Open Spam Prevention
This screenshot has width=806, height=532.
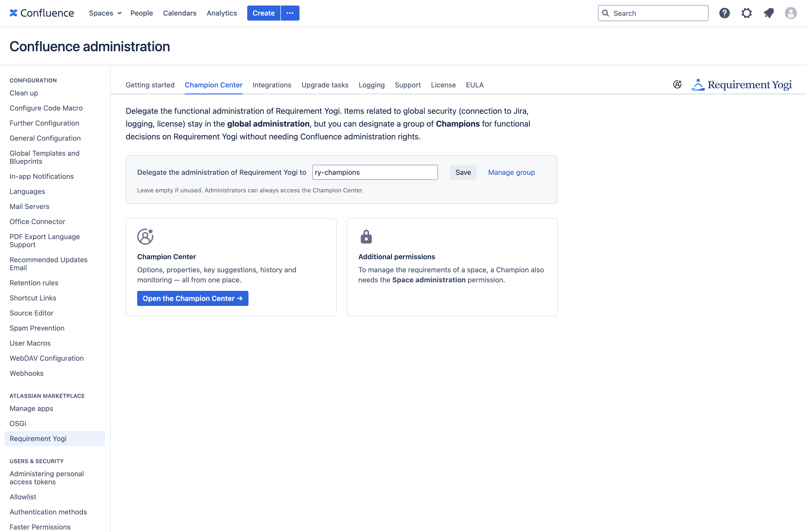pyautogui.click(x=37, y=328)
